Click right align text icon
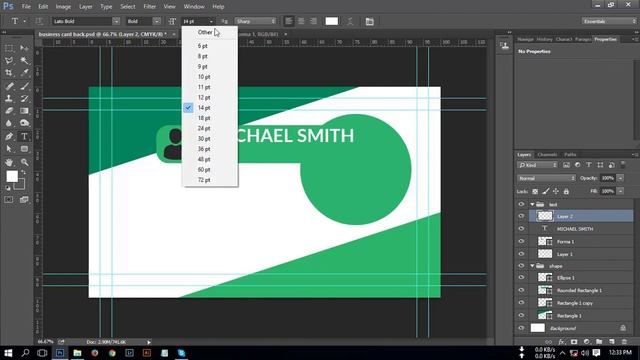Image resolution: width=640 pixels, height=360 pixels. [x=313, y=21]
